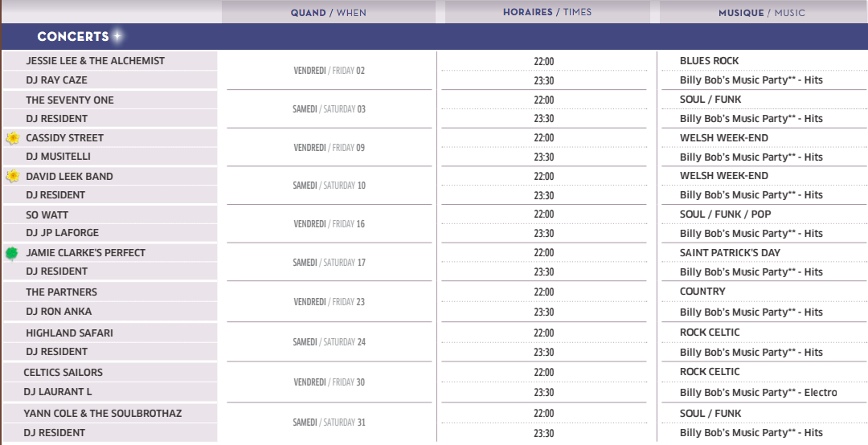This screenshot has height=445, width=868.
Task: Select the Horaires / Times column header
Action: click(547, 12)
